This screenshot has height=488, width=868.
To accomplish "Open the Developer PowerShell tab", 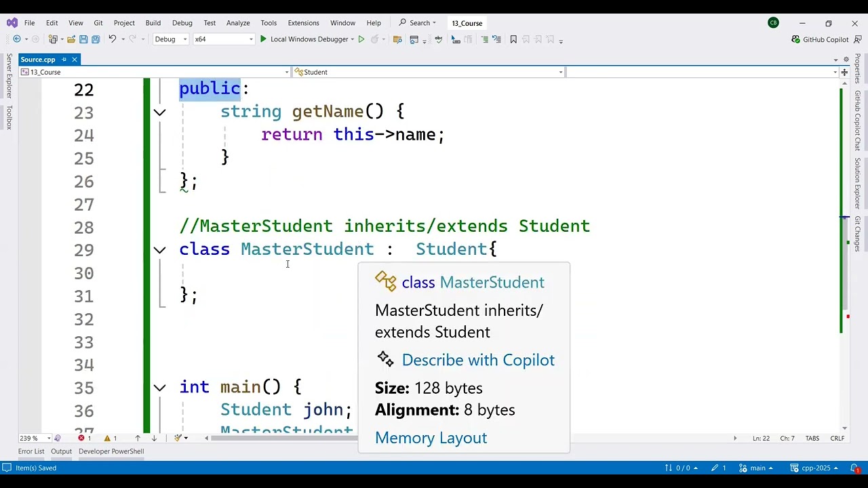I will [111, 451].
